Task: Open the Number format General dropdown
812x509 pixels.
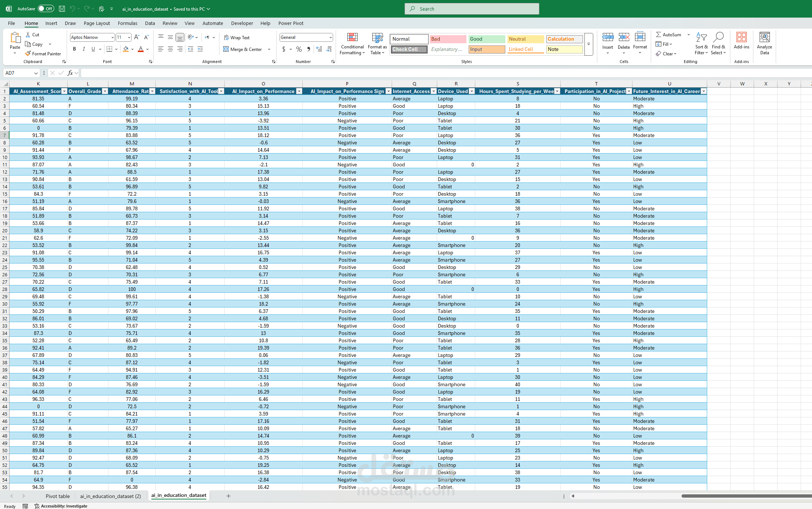Action: (330, 37)
